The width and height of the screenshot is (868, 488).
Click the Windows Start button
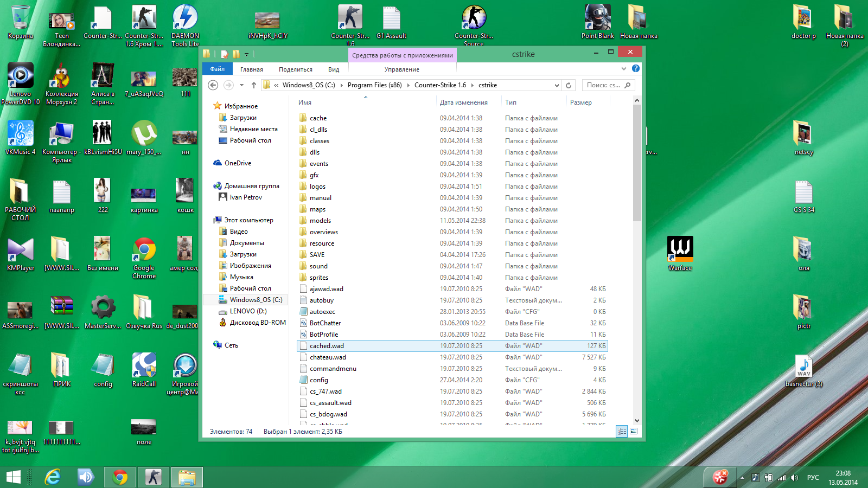14,477
